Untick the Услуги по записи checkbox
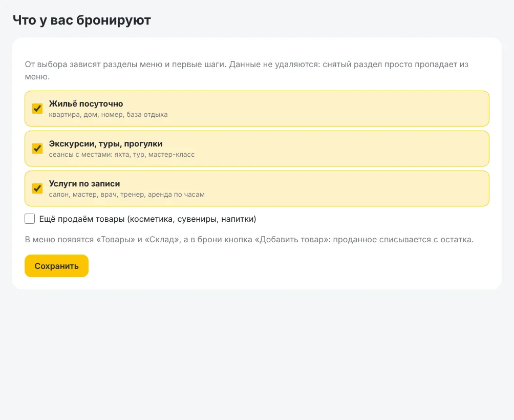The width and height of the screenshot is (514, 420). [x=37, y=188]
